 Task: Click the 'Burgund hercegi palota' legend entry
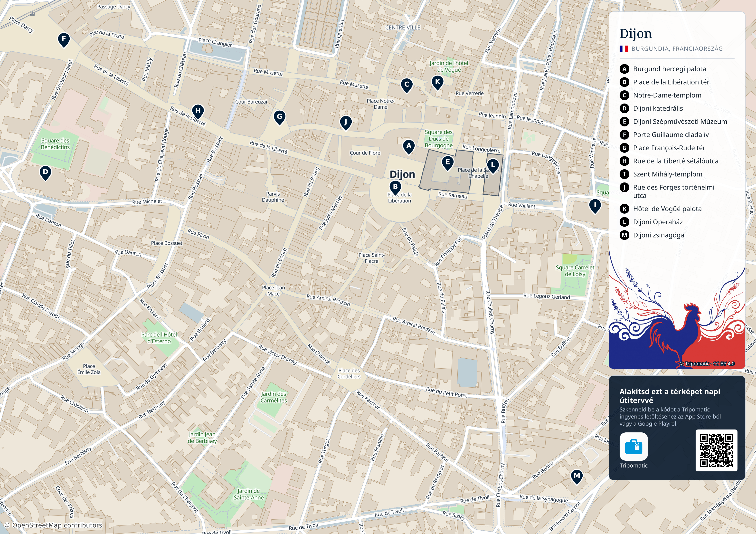click(x=669, y=69)
